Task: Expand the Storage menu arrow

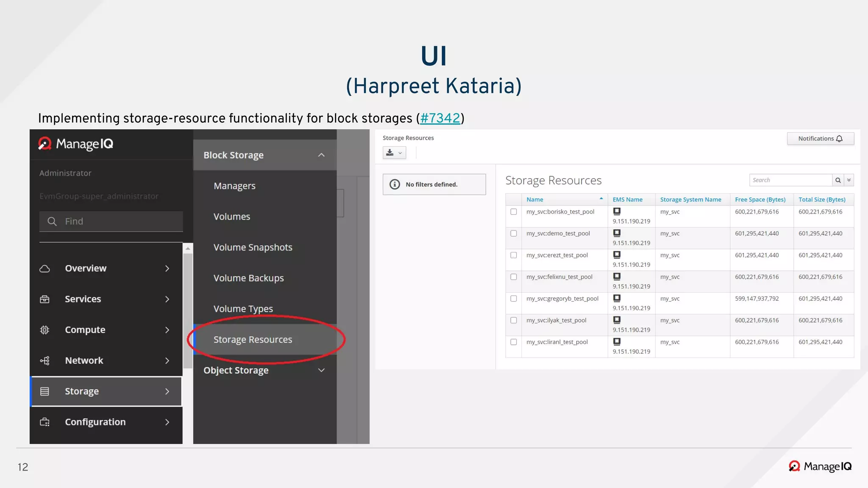Action: click(167, 391)
